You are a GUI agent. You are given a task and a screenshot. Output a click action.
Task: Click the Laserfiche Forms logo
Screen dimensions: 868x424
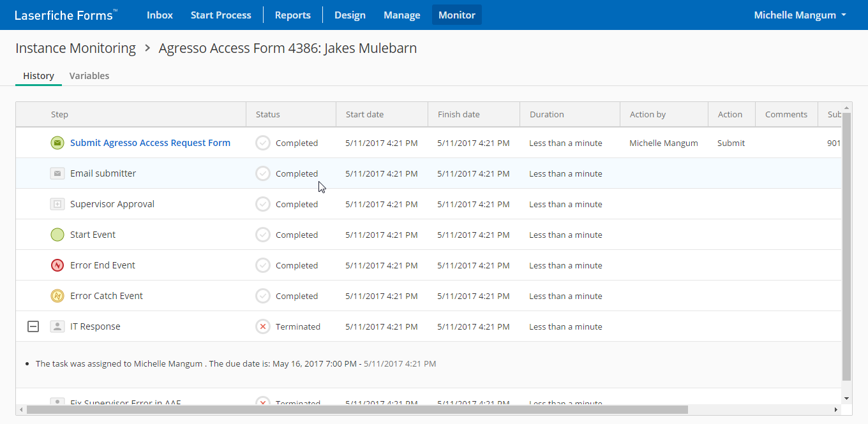[66, 15]
